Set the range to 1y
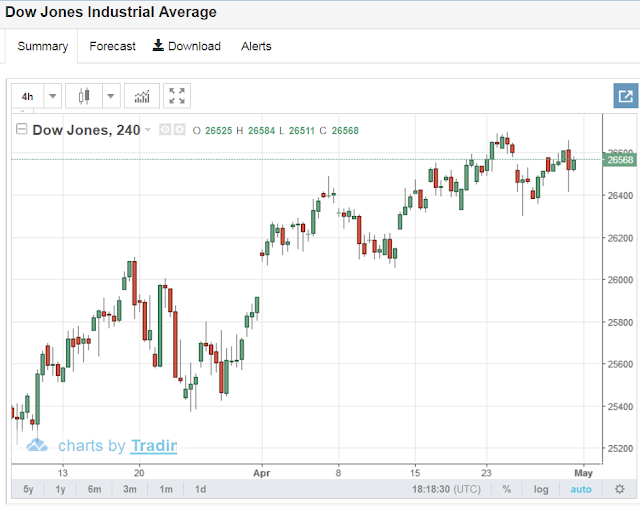Screen dimensions: 640x507 tap(60, 489)
